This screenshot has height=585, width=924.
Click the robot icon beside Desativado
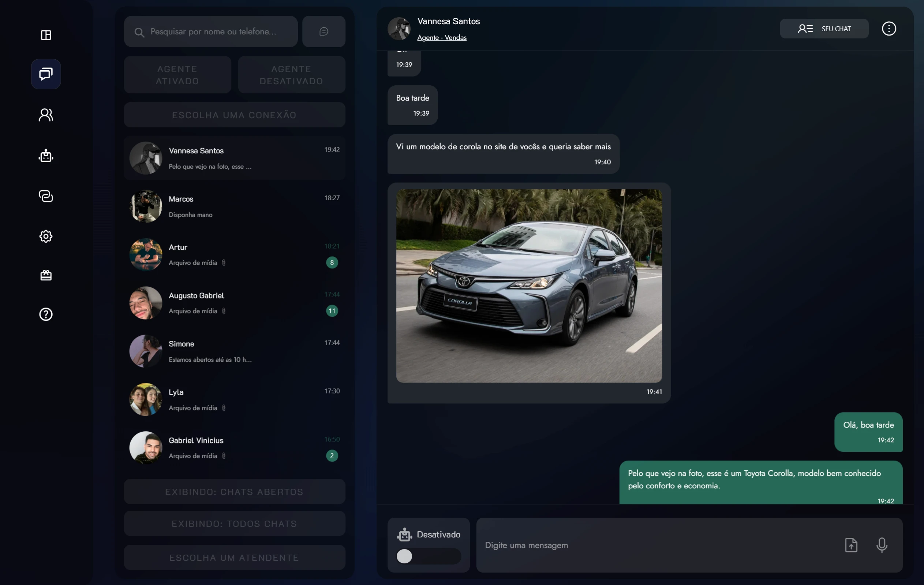tap(404, 534)
